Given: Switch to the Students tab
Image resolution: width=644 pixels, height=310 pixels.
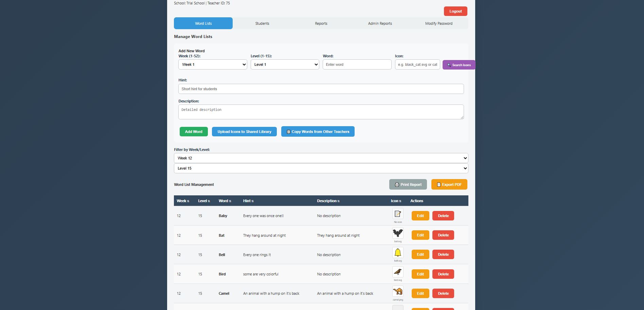Looking at the screenshot, I should click(x=262, y=23).
